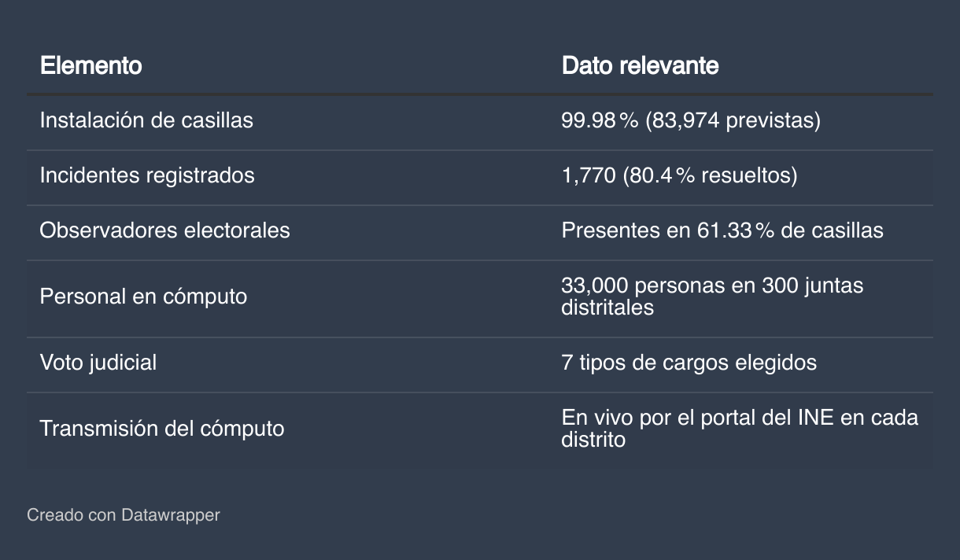Image resolution: width=960 pixels, height=560 pixels.
Task: Select the Observadores electorales row label
Action: 164,230
